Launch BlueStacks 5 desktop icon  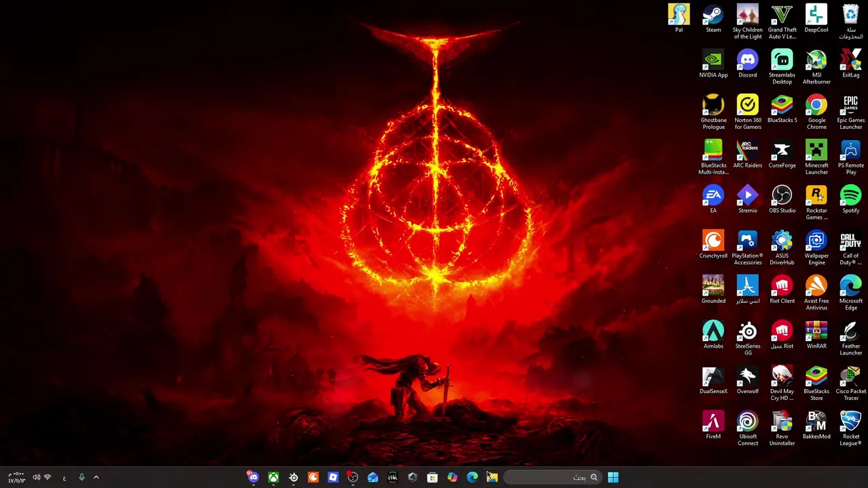782,110
